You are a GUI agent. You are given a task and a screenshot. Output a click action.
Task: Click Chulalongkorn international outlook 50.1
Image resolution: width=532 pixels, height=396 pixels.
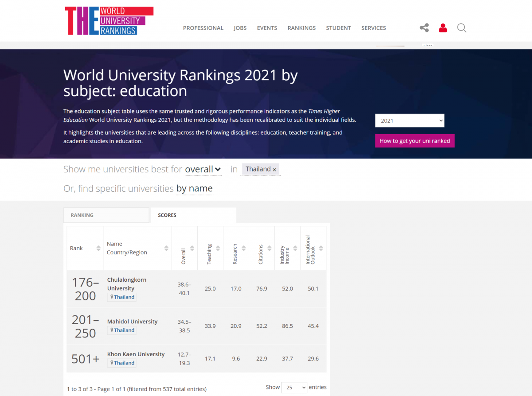313,289
